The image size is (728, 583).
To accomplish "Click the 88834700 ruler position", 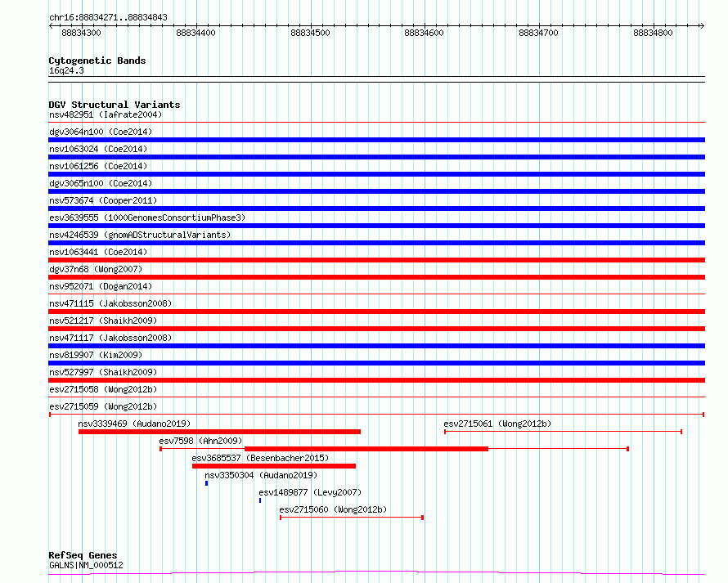I will 538,33.
